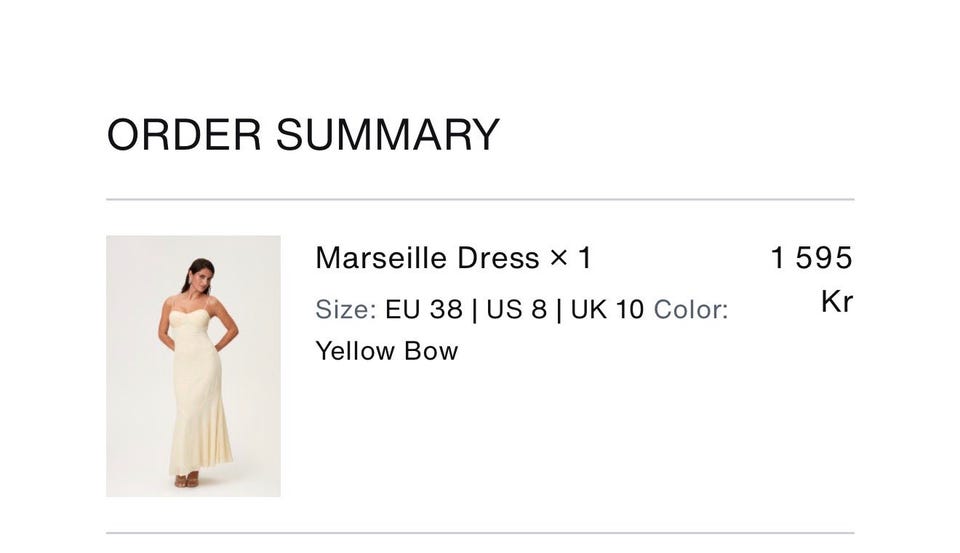Viewport: 960px width, 553px height.
Task: Click the quantity number 1 after Dress
Action: (x=585, y=258)
